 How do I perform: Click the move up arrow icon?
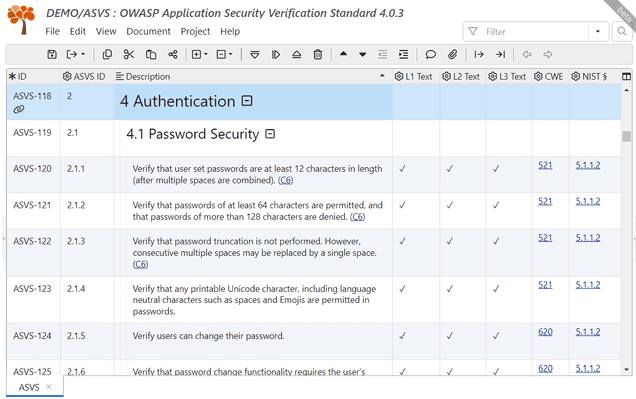(x=343, y=54)
